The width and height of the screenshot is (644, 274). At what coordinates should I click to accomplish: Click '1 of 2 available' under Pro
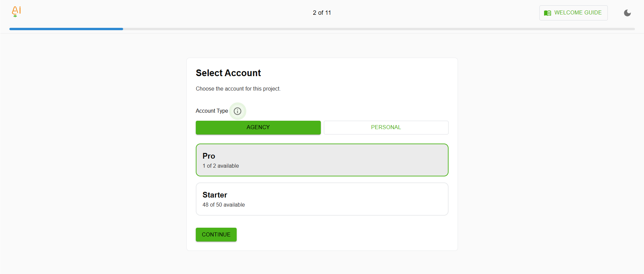tap(221, 166)
